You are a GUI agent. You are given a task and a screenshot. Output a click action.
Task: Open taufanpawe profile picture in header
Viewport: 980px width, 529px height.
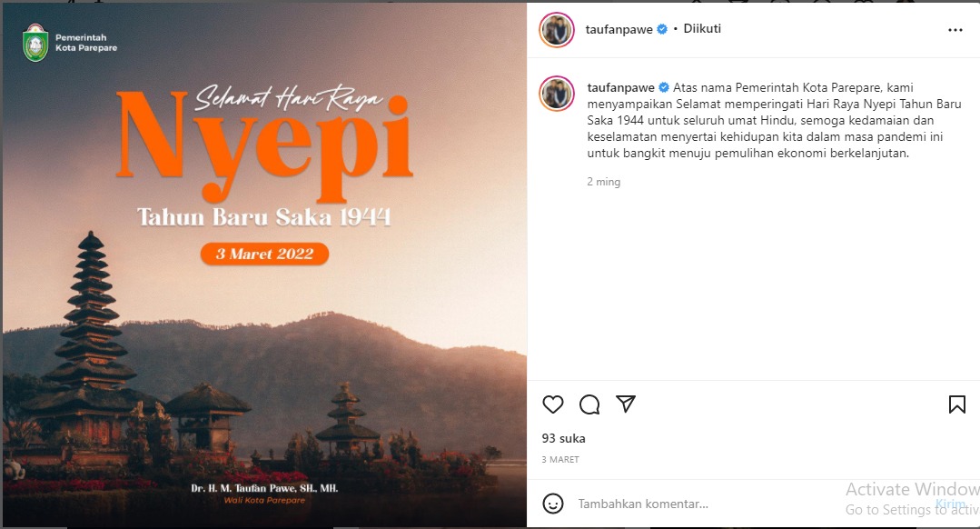(x=556, y=29)
